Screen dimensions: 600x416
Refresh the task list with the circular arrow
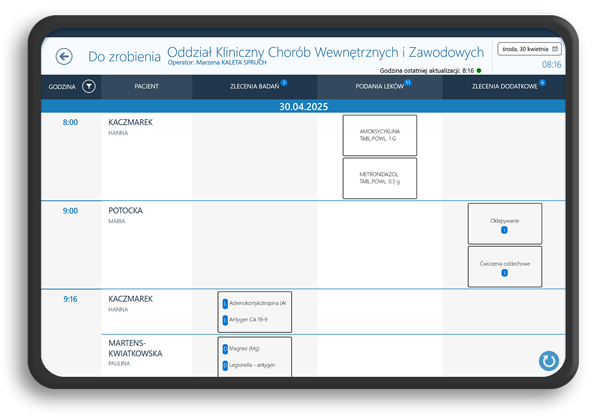coord(549,361)
